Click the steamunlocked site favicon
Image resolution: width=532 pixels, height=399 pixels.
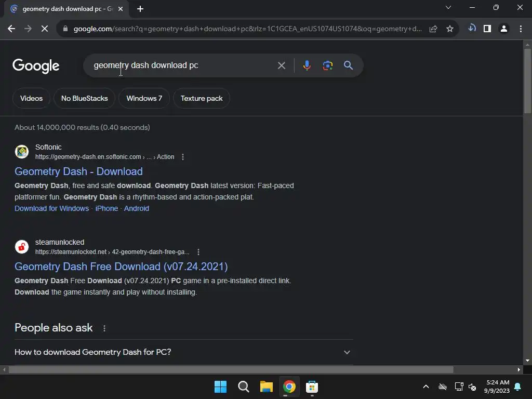(22, 247)
